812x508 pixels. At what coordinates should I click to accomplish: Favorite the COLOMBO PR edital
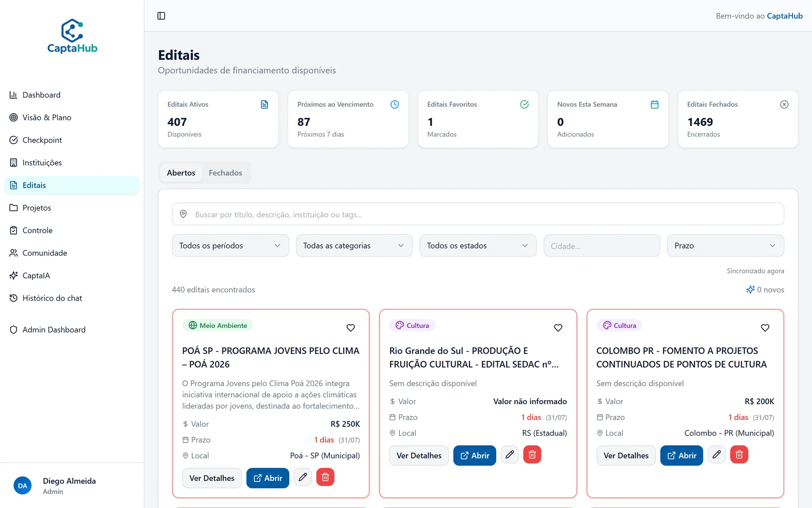(765, 328)
